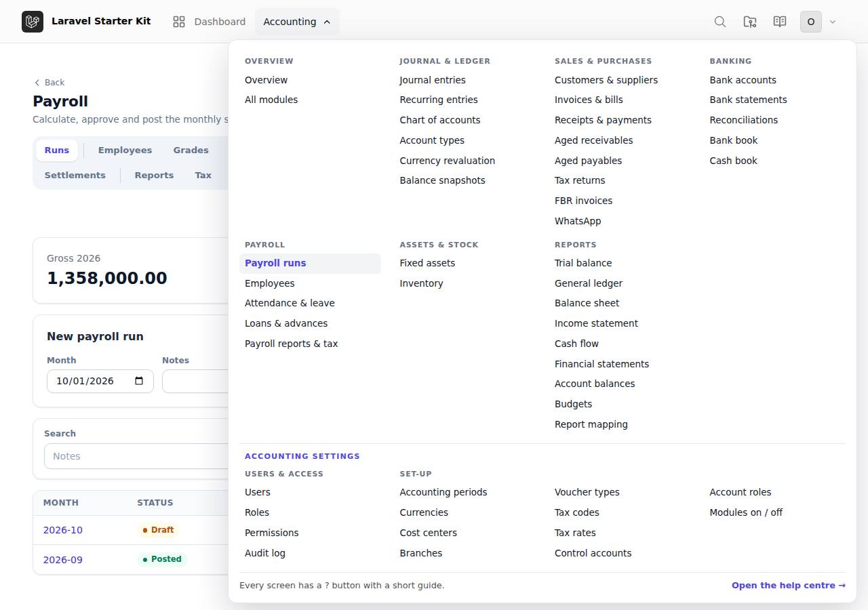Open the Balance sheet report
Screen dimensions: 868x610
587,303
